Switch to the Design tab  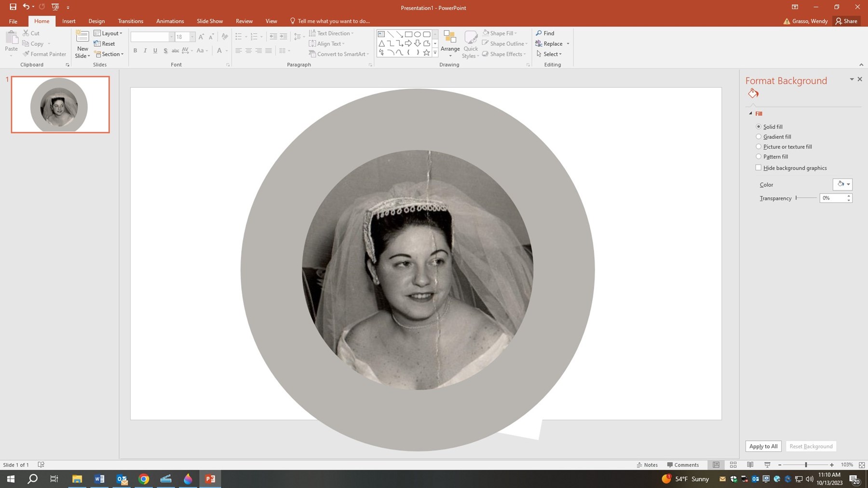click(96, 21)
